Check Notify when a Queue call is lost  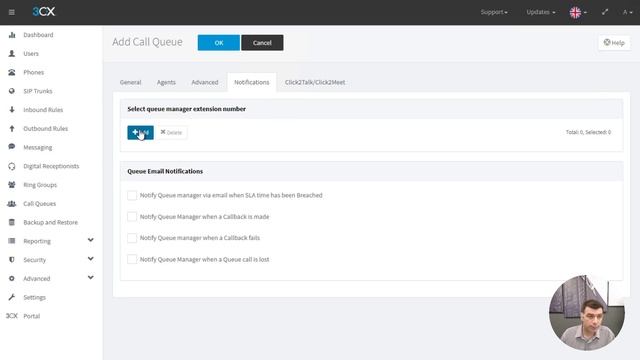(x=132, y=259)
